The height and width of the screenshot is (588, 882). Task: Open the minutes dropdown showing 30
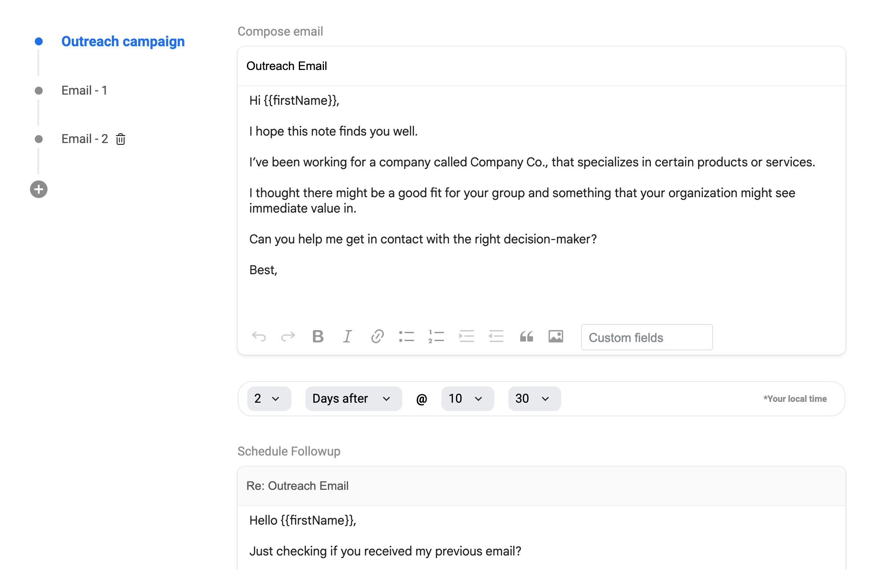[534, 399]
